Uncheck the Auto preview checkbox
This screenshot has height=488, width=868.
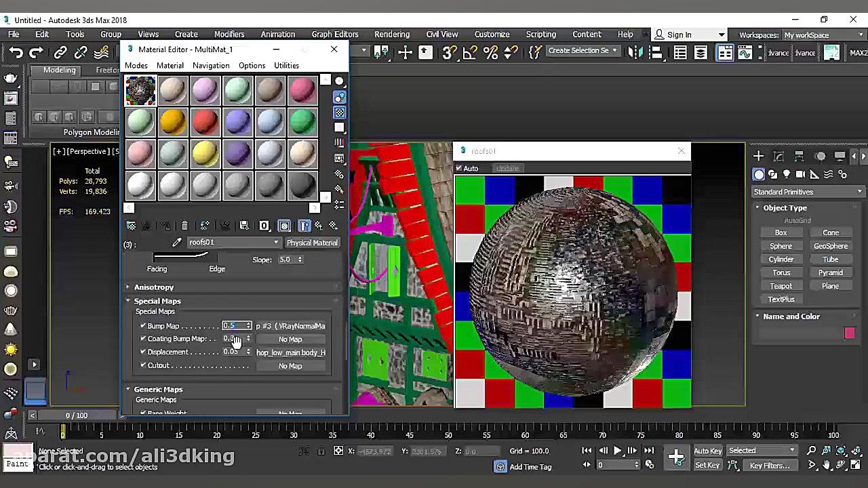[459, 169]
